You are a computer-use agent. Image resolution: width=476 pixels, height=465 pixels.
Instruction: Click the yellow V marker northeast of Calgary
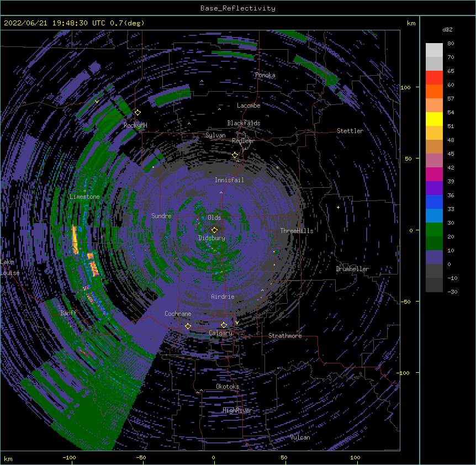pos(237,323)
